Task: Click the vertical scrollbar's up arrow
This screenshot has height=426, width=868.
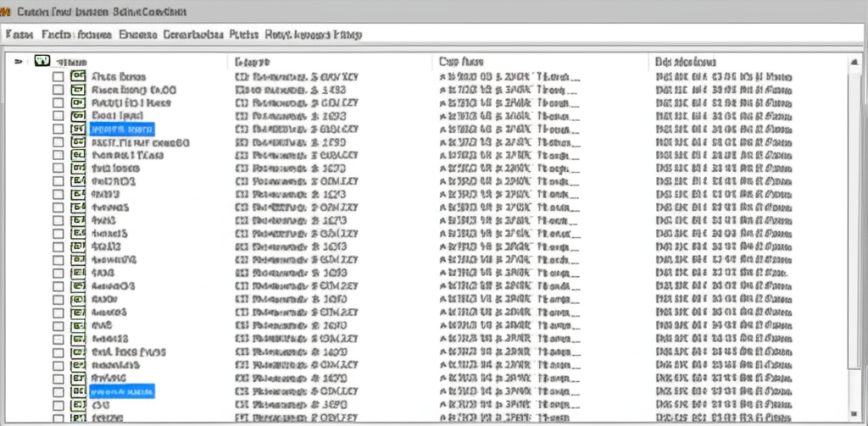Action: (854, 62)
